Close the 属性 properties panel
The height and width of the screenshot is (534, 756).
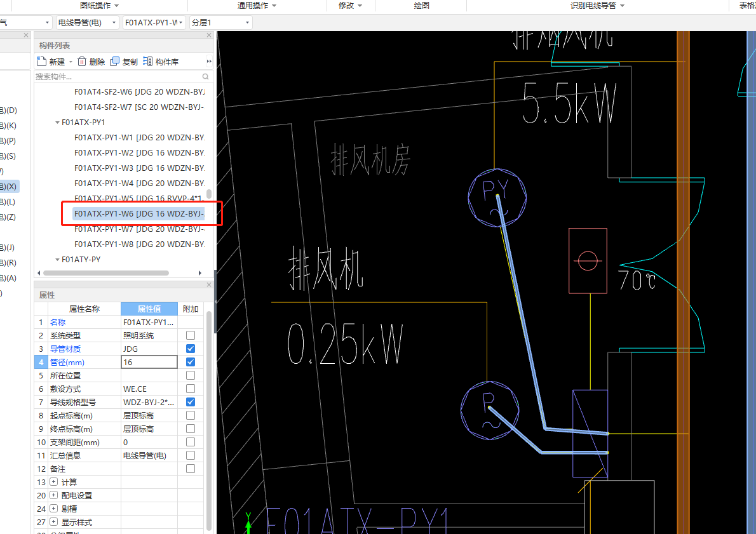(209, 285)
